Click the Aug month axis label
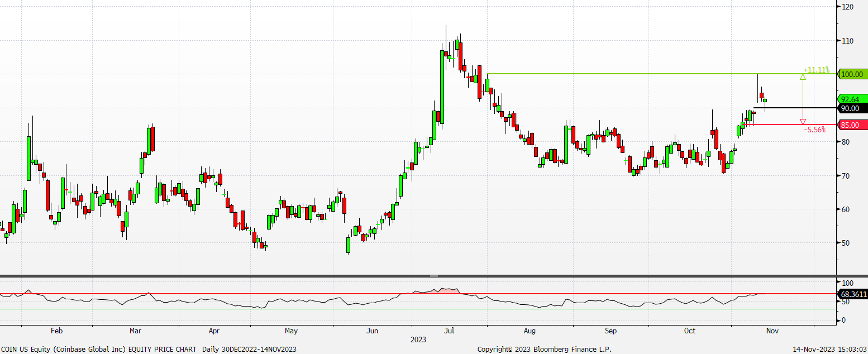Image resolution: width=868 pixels, height=354 pixels. (530, 331)
